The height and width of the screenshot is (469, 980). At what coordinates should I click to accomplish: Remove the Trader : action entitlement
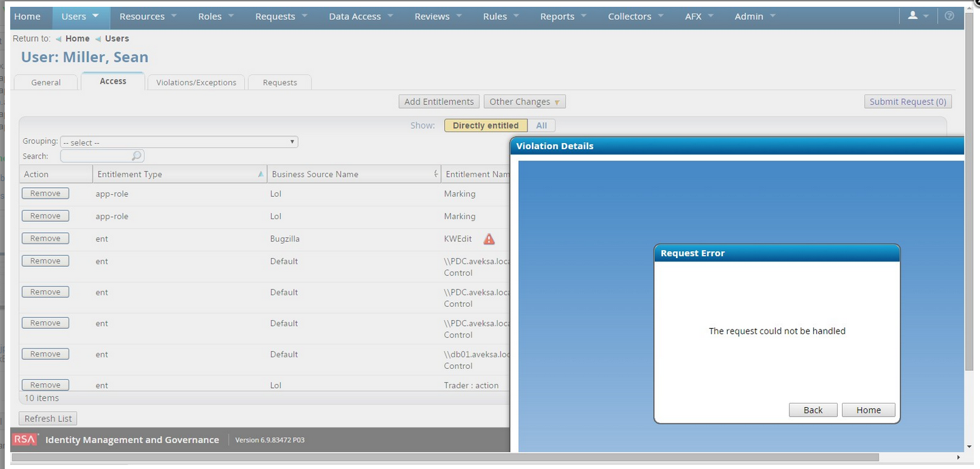[45, 385]
